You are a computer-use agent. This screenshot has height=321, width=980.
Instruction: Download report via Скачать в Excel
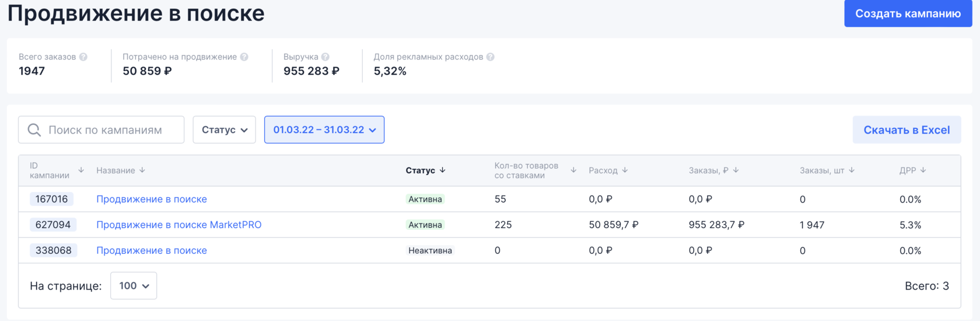pos(907,130)
